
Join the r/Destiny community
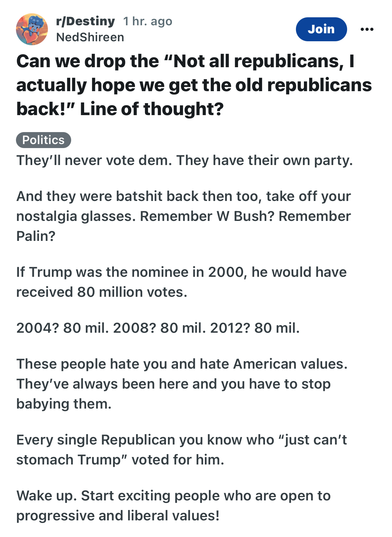321,29
